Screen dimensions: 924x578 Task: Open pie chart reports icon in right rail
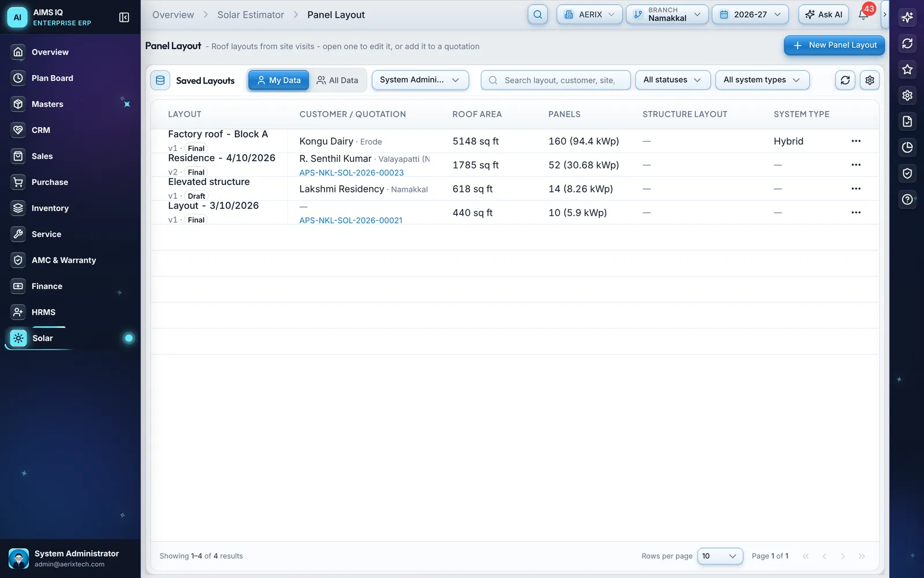pyautogui.click(x=907, y=147)
